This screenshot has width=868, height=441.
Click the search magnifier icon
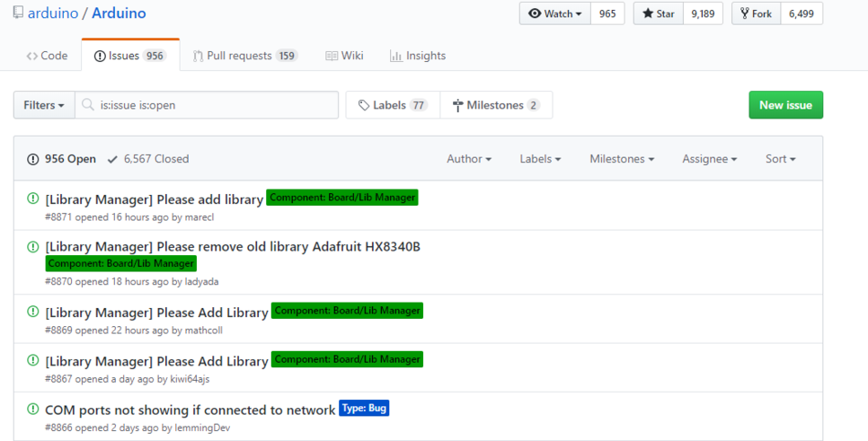coord(87,104)
